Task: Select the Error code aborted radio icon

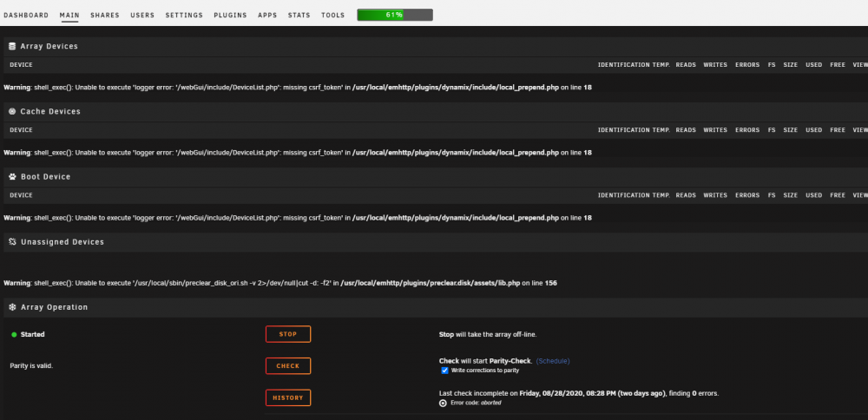Action: (x=443, y=403)
